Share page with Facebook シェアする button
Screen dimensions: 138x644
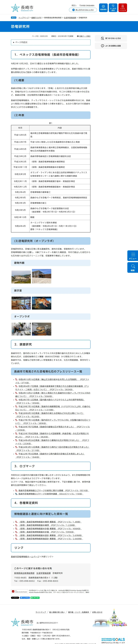(25, 598)
